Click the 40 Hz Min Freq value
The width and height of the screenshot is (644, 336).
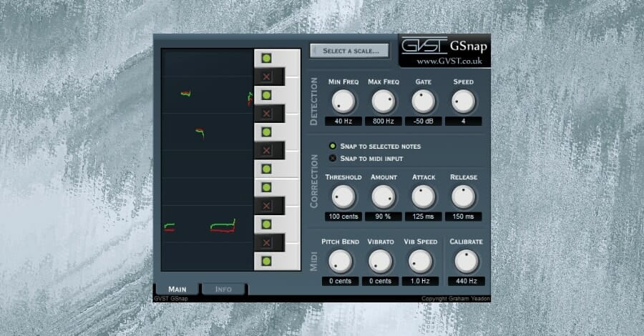[x=343, y=122]
